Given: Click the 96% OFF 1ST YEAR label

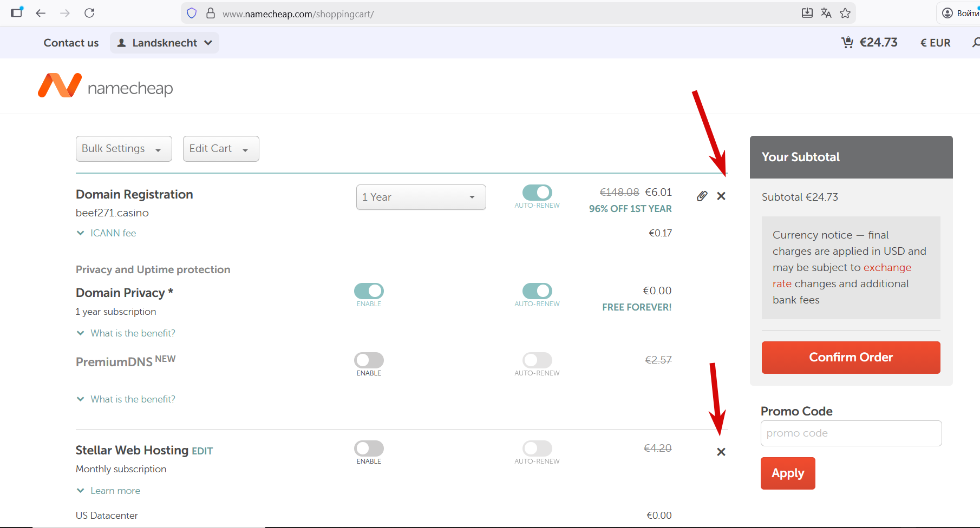Looking at the screenshot, I should [x=630, y=209].
